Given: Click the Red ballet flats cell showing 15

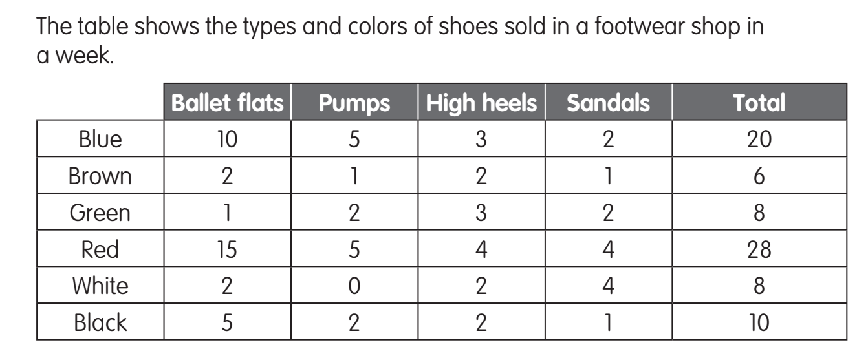Looking at the screenshot, I should (227, 249).
